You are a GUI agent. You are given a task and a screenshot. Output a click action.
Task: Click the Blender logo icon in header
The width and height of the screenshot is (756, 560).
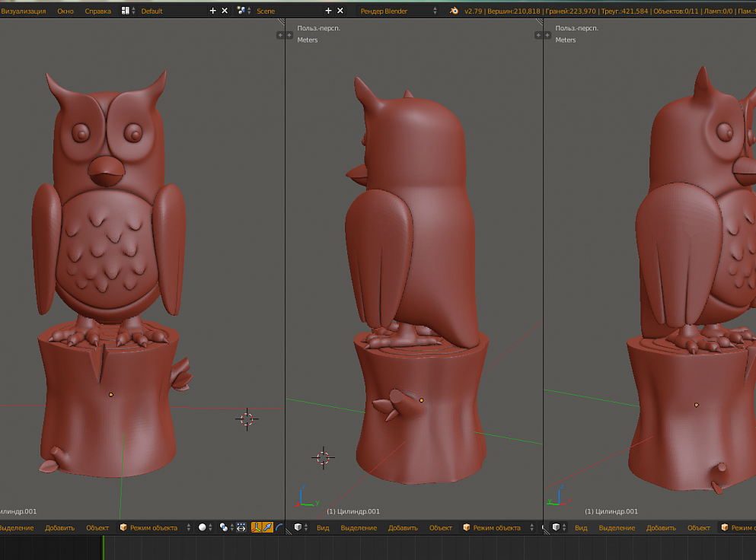click(455, 11)
